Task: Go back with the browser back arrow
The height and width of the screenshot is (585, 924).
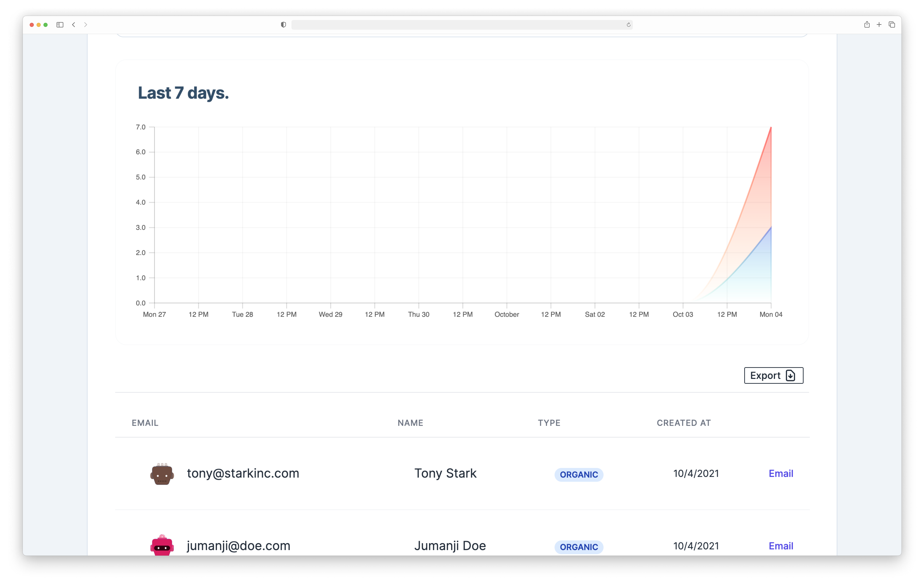Action: (74, 25)
